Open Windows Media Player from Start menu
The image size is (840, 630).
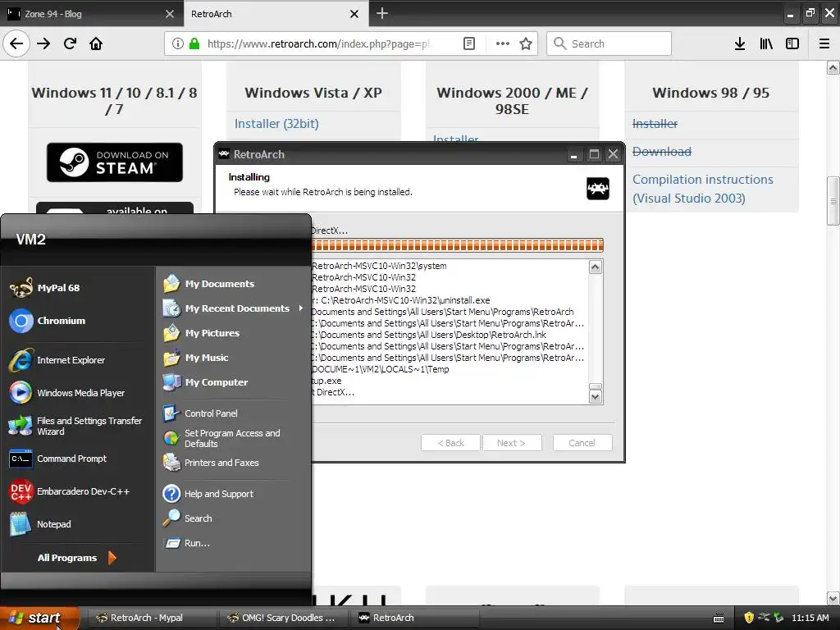(78, 393)
